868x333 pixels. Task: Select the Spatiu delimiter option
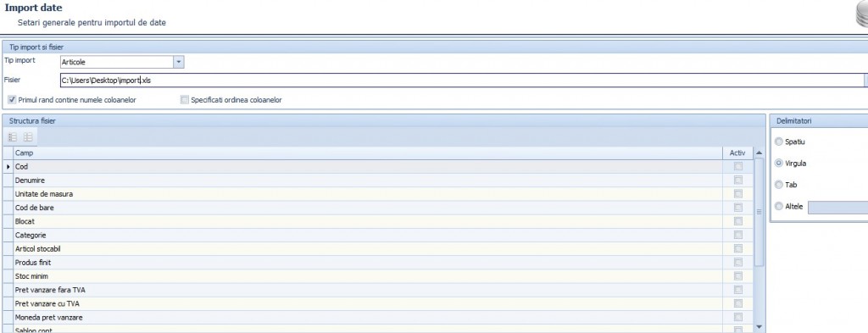click(779, 142)
